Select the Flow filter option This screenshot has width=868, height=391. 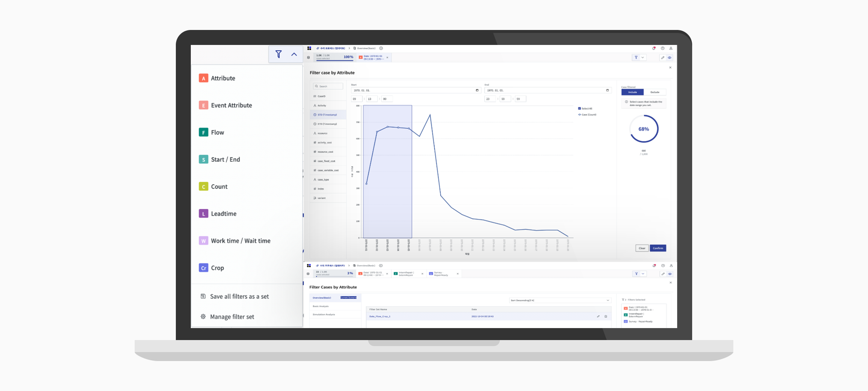click(217, 133)
